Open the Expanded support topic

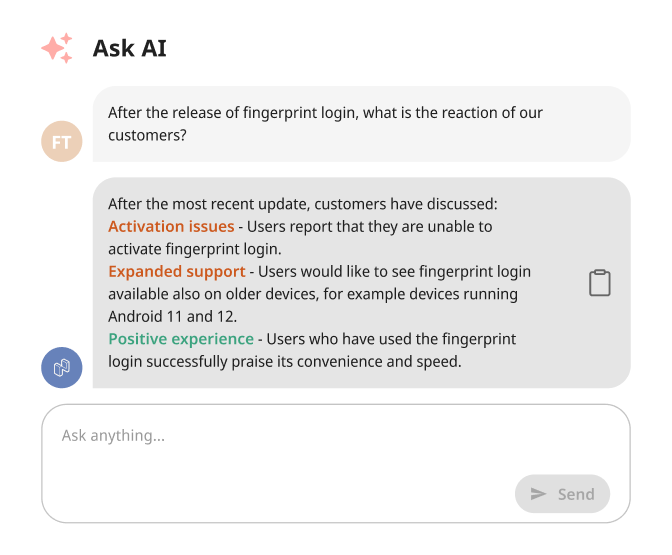[176, 272]
